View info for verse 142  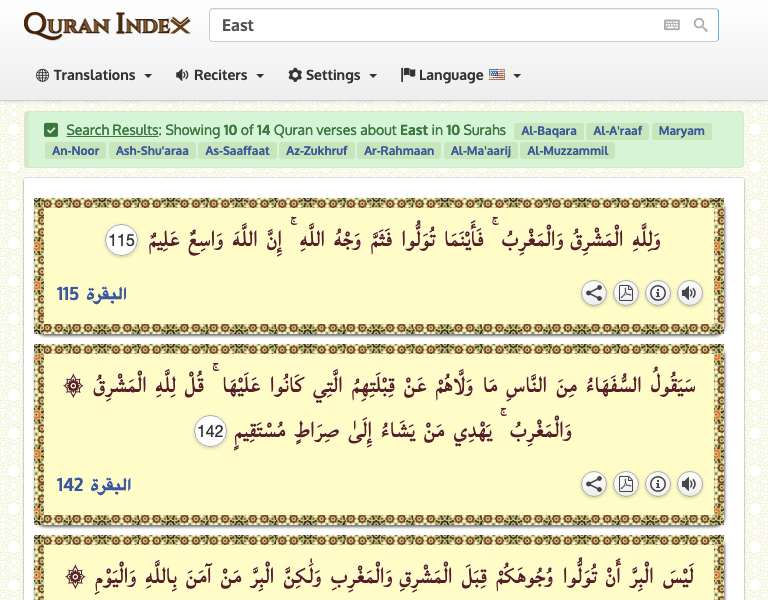coord(658,485)
